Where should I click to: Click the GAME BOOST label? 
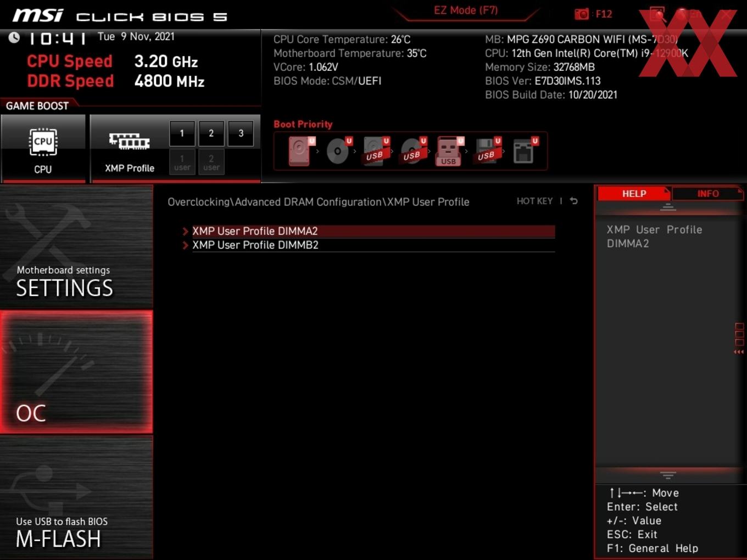[37, 106]
